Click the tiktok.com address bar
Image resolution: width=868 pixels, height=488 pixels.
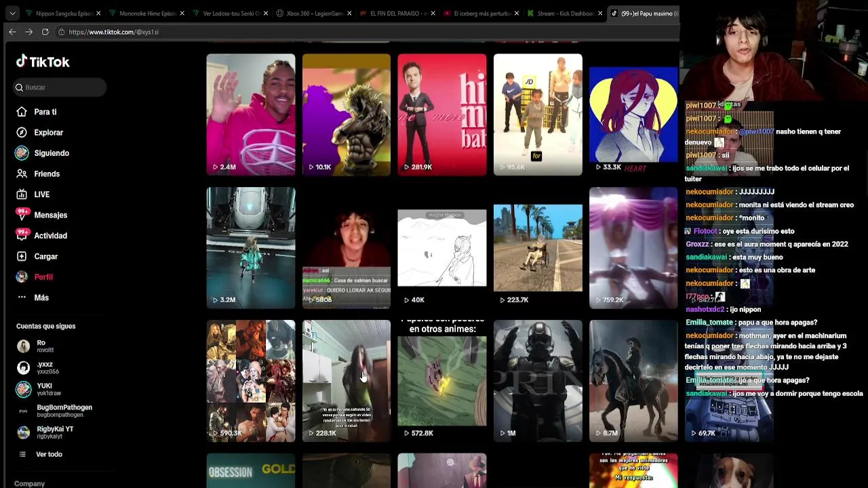pos(366,32)
